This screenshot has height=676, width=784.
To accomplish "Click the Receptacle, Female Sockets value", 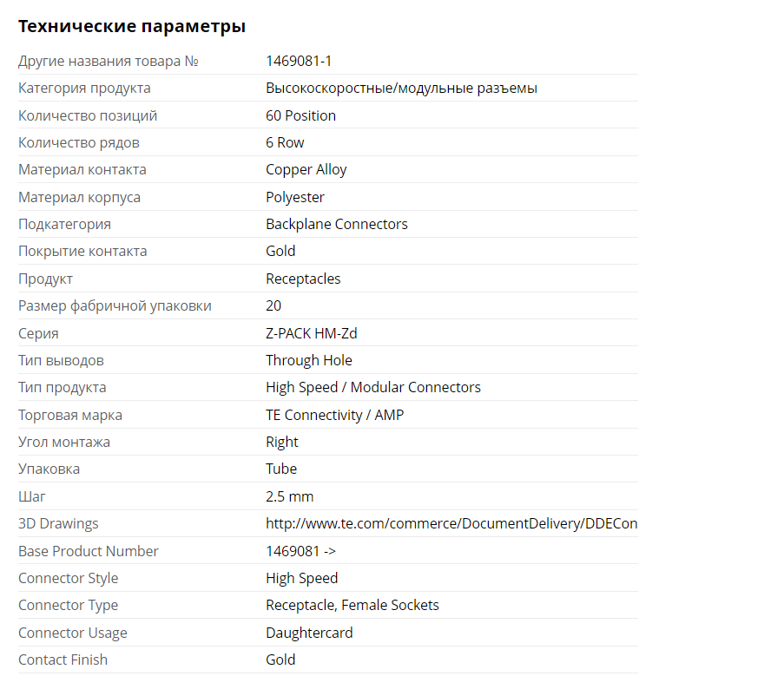I will pos(352,605).
